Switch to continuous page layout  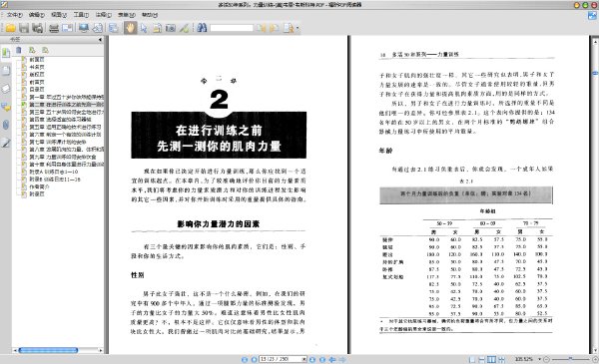482,359
